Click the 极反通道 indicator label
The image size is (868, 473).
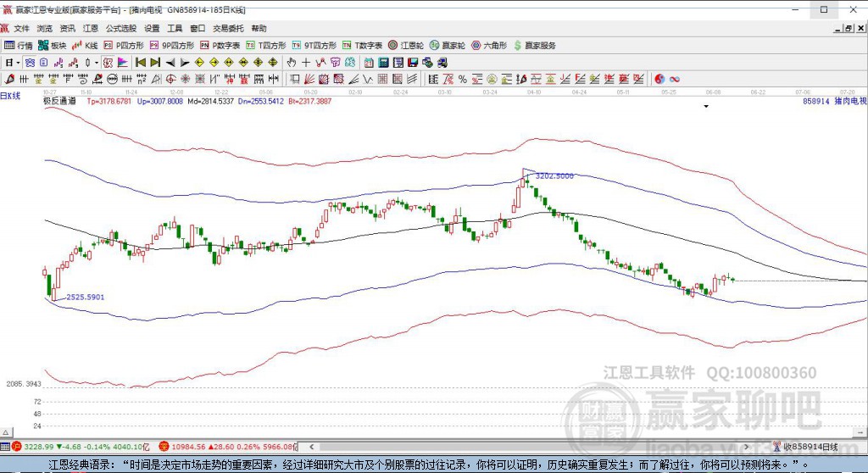pyautogui.click(x=60, y=102)
